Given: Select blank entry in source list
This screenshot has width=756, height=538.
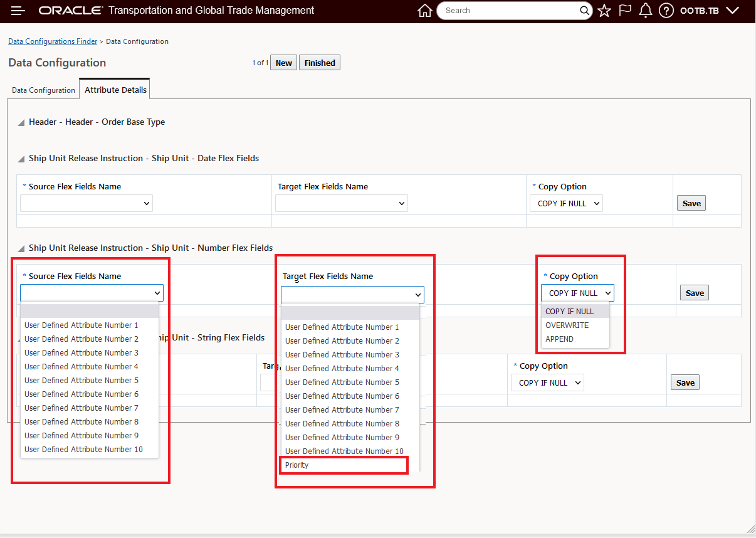Looking at the screenshot, I should tap(90, 312).
